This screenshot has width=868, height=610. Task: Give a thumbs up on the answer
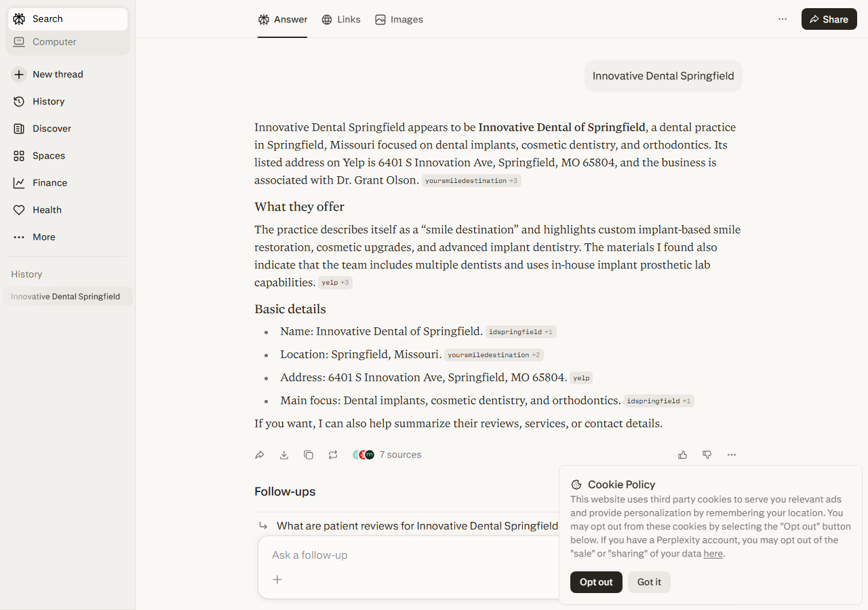[x=683, y=455]
